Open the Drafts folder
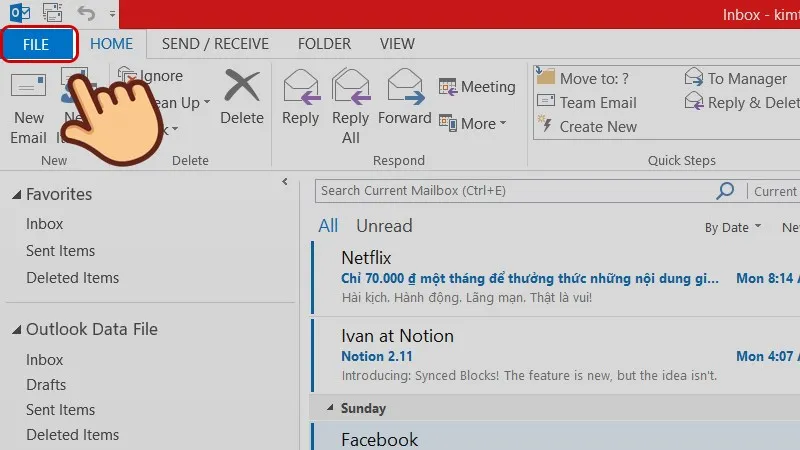 point(46,385)
